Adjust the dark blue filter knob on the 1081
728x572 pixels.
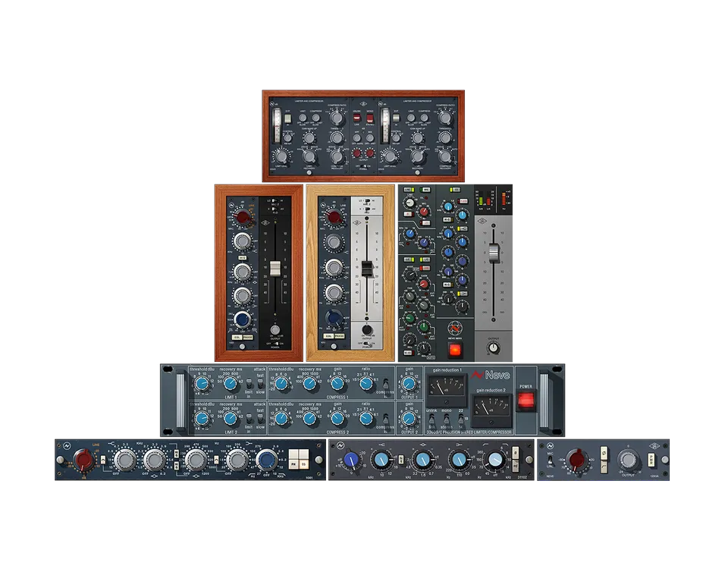[266, 460]
